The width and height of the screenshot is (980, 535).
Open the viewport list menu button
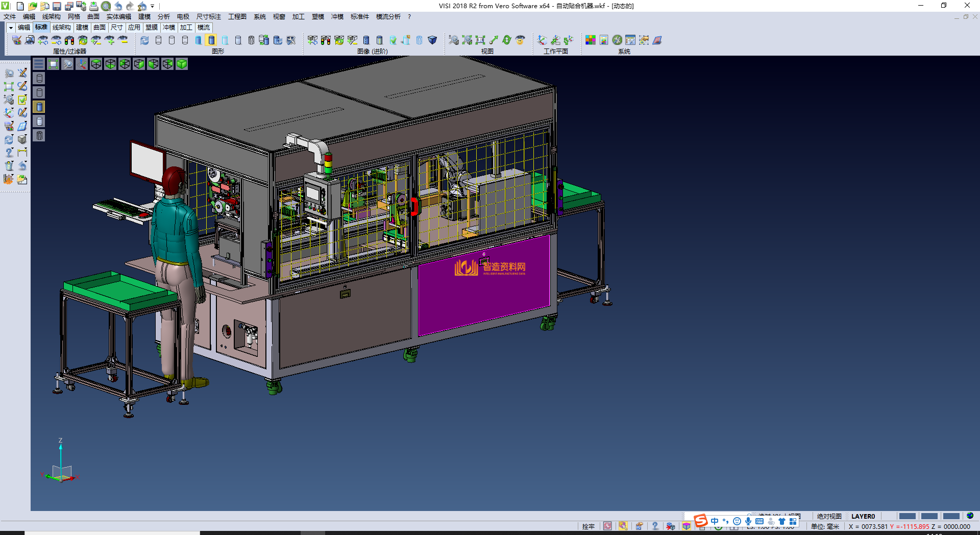tap(39, 64)
